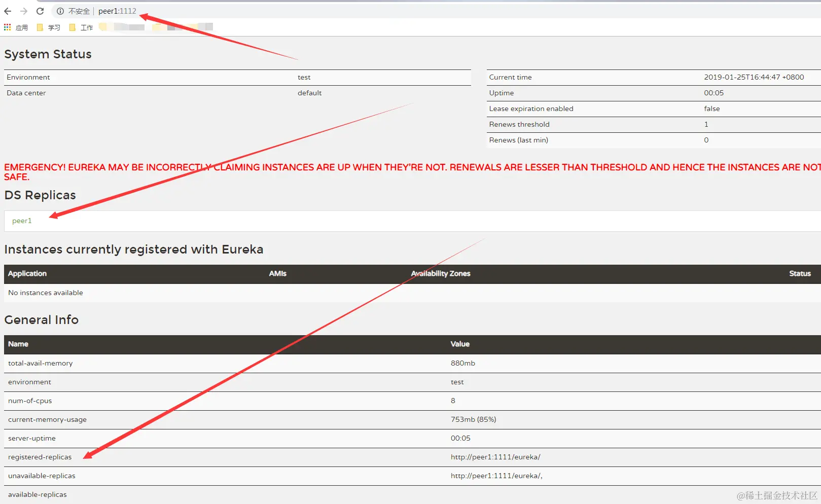Click the environment row name in General Info
Screen dimensions: 821x504
pos(29,382)
